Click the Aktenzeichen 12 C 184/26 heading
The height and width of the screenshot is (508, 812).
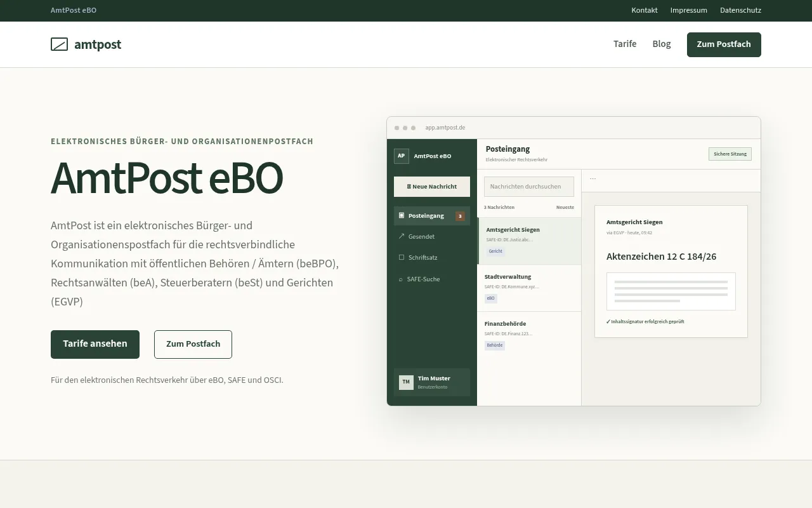[661, 257]
